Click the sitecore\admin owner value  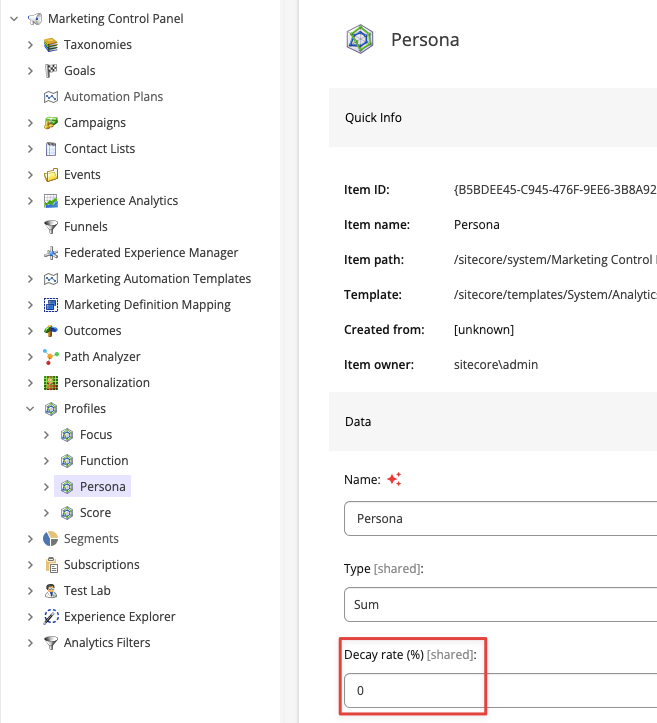(496, 365)
